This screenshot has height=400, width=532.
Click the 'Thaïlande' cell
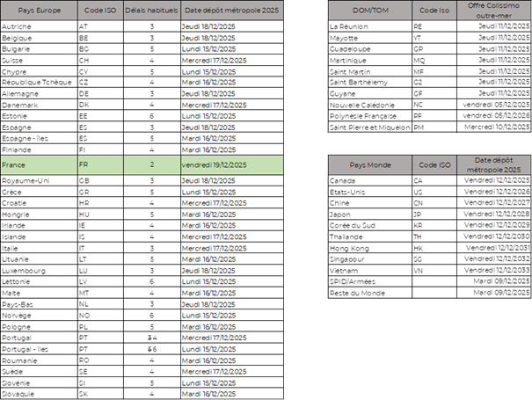click(x=370, y=236)
